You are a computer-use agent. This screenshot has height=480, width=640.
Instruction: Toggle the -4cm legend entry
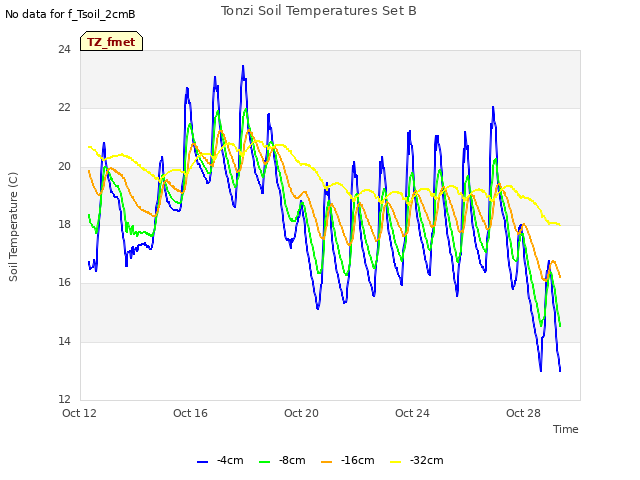pyautogui.click(x=220, y=460)
